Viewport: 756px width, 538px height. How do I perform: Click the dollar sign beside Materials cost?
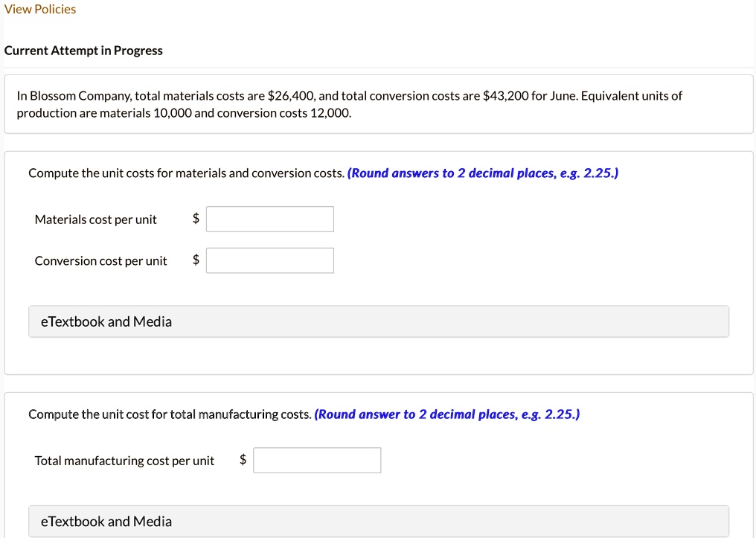[194, 219]
